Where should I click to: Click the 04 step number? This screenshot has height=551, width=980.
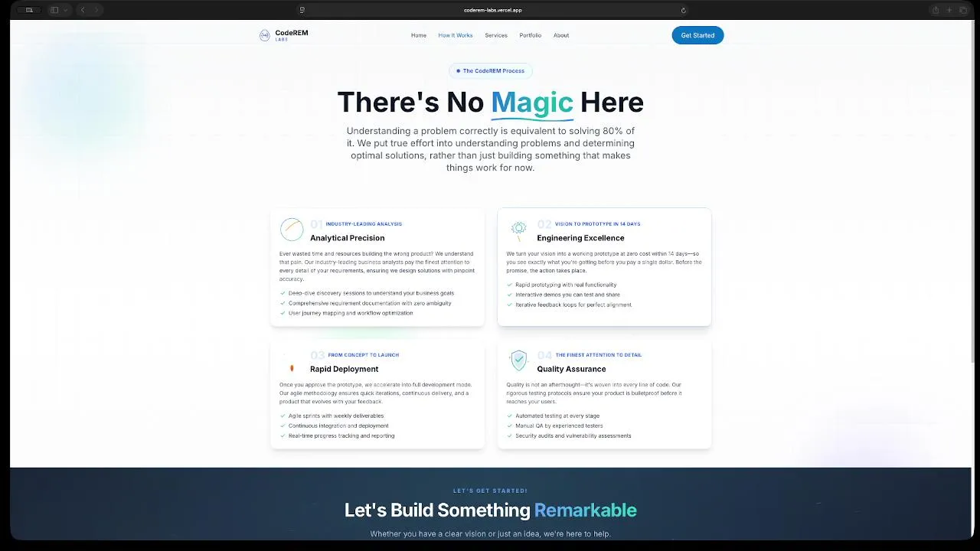click(x=544, y=355)
